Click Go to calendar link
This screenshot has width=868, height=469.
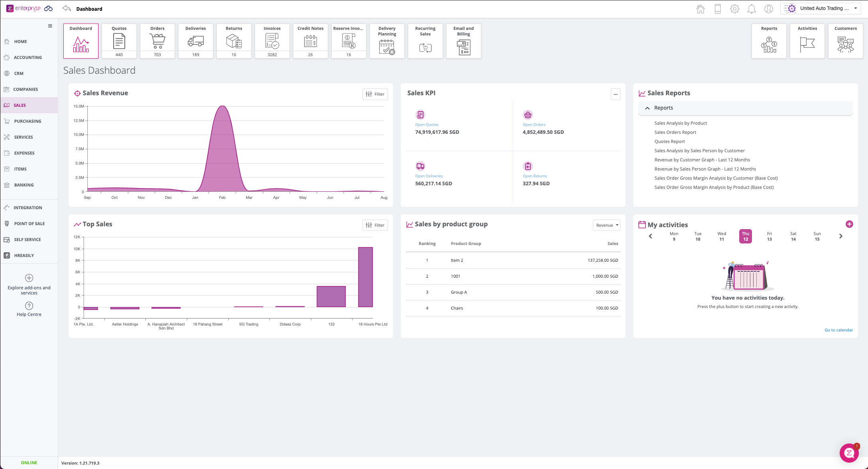[838, 330]
